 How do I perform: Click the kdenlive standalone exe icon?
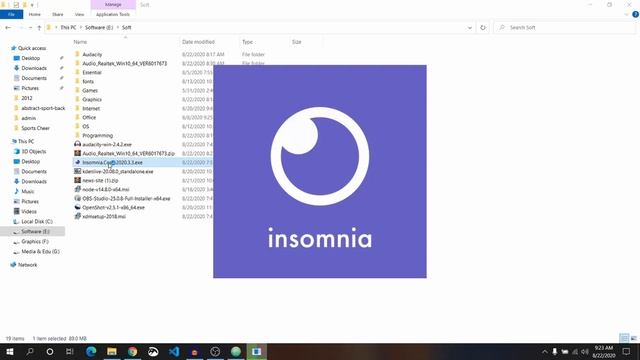(78, 171)
